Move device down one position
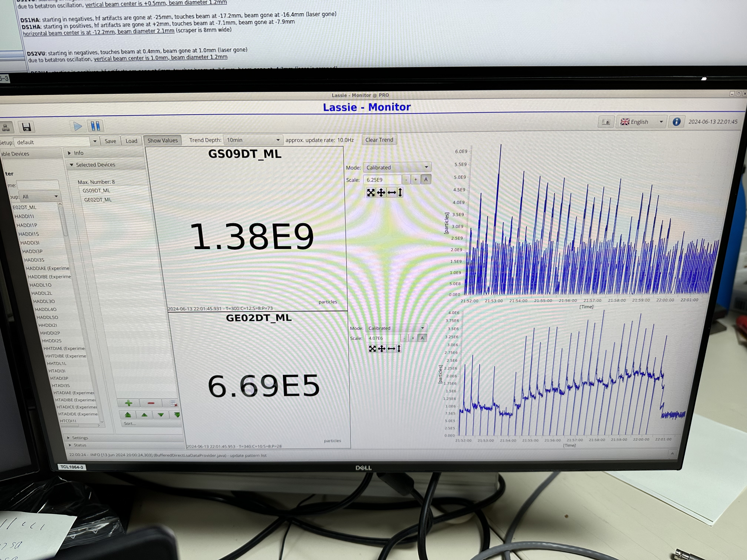 coord(161,415)
